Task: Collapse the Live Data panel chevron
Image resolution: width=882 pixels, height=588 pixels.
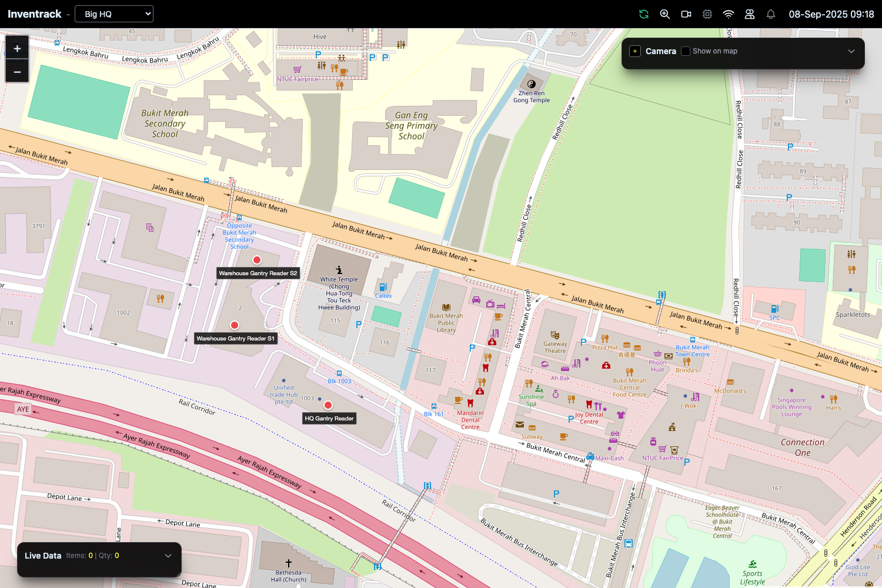Action: [x=168, y=555]
